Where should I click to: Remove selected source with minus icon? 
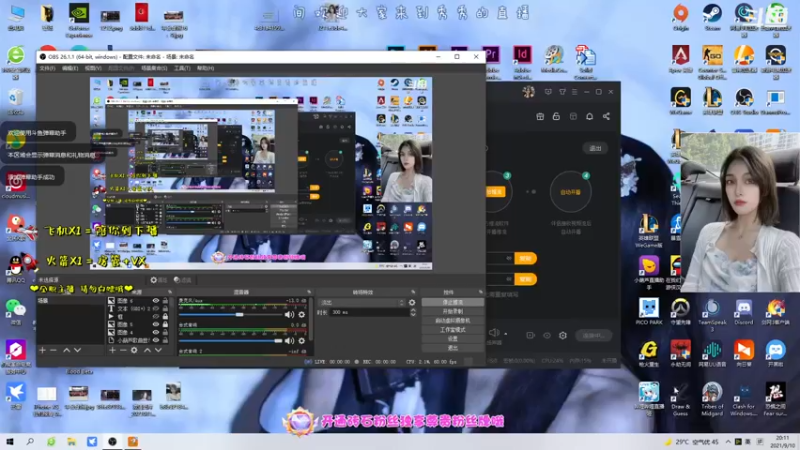123,350
